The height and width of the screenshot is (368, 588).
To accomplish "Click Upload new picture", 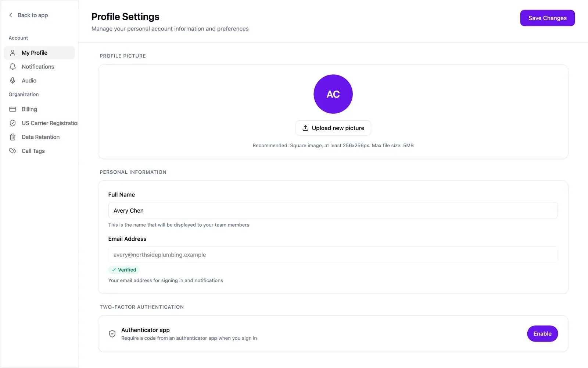I will tap(333, 128).
